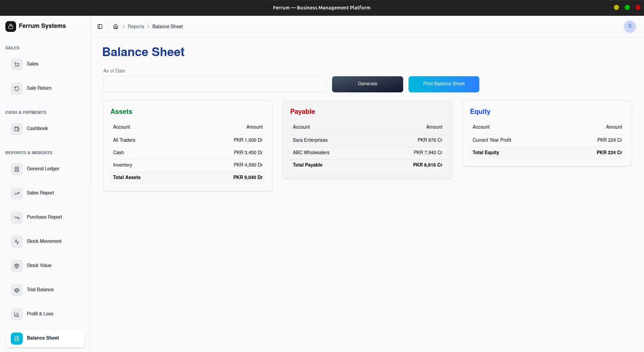Click the PKR 1,000 Dr amount
Viewport: 644px width, 352px height.
coord(248,140)
